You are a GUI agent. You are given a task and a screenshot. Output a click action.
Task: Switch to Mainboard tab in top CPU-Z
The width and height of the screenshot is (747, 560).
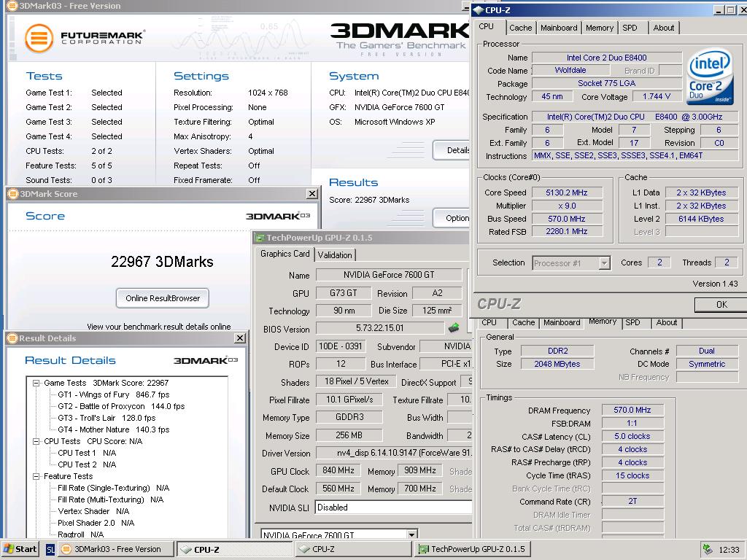pos(559,28)
